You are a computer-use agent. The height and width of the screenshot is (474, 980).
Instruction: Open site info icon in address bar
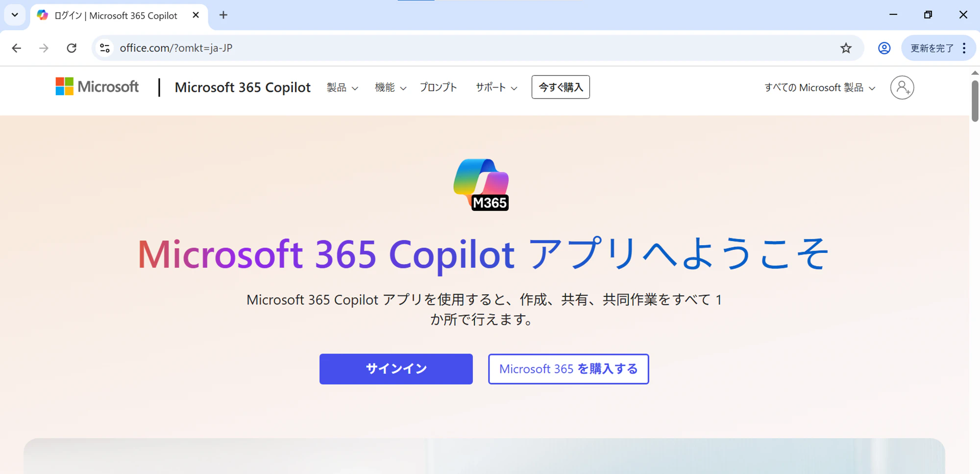click(104, 48)
